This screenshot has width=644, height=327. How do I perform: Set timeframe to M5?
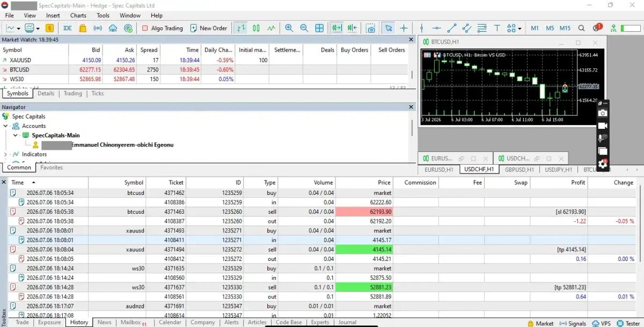pos(550,28)
